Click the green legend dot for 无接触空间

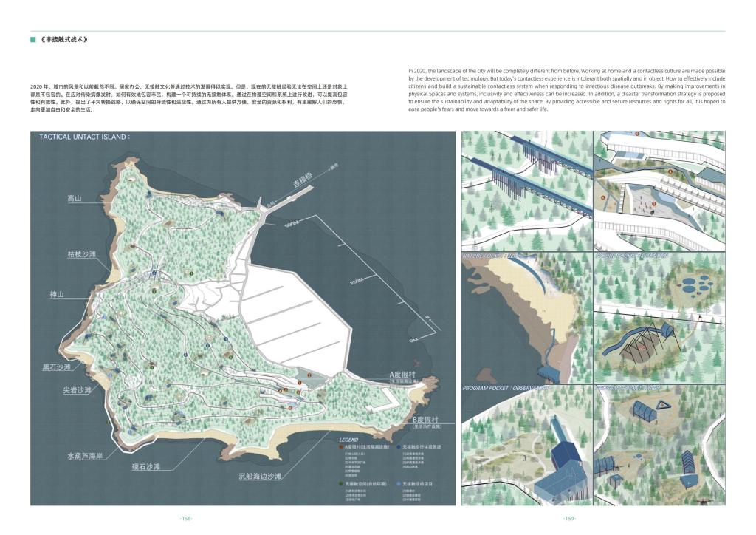340,483
